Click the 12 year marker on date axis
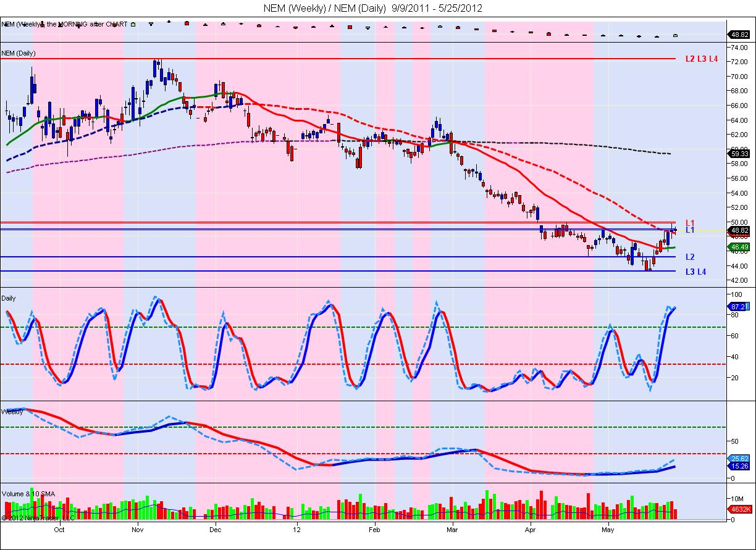Image resolution: width=756 pixels, height=550 pixels. (x=296, y=530)
